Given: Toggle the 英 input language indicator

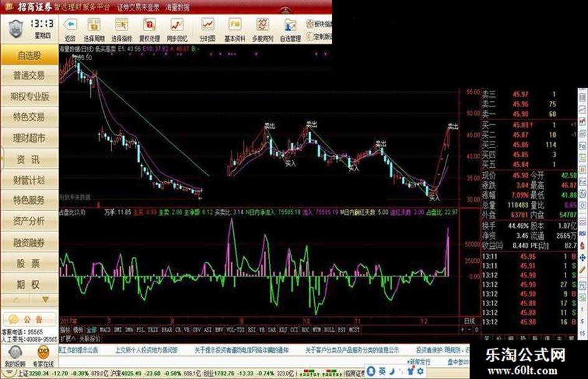Looking at the screenshot, I should 382,371.
